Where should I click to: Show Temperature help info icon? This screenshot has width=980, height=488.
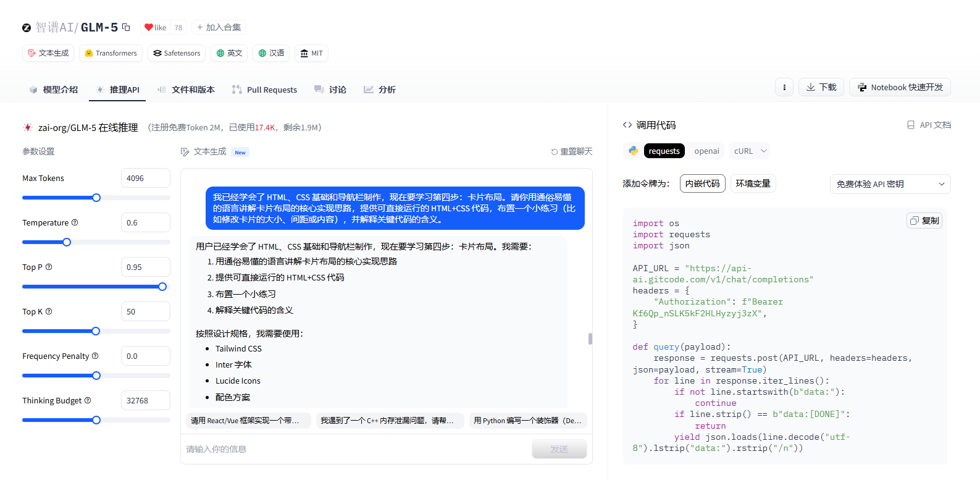tap(75, 222)
